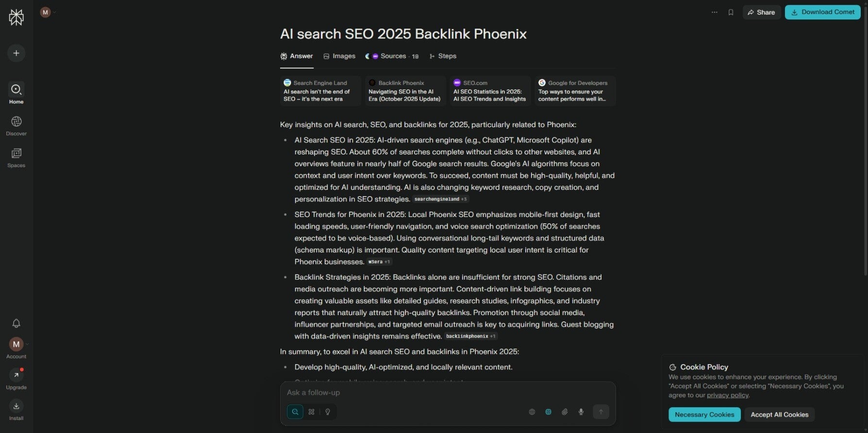Image resolution: width=868 pixels, height=433 pixels.
Task: Open Spaces from the sidebar
Action: (x=16, y=153)
